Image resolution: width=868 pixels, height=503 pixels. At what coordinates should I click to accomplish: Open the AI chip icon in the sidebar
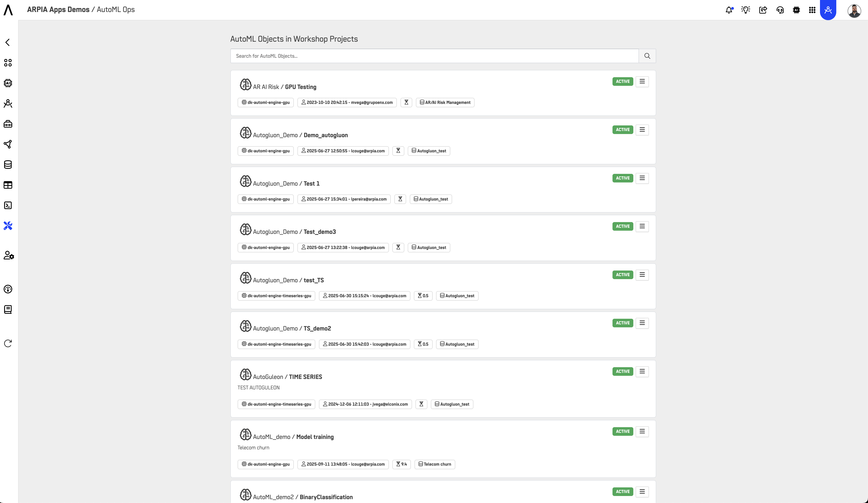[8, 83]
